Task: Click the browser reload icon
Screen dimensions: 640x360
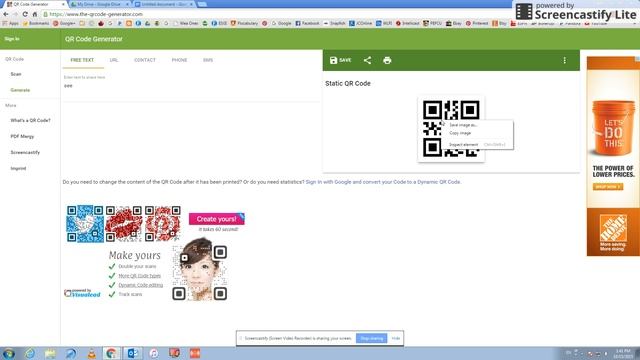Action: coord(25,14)
